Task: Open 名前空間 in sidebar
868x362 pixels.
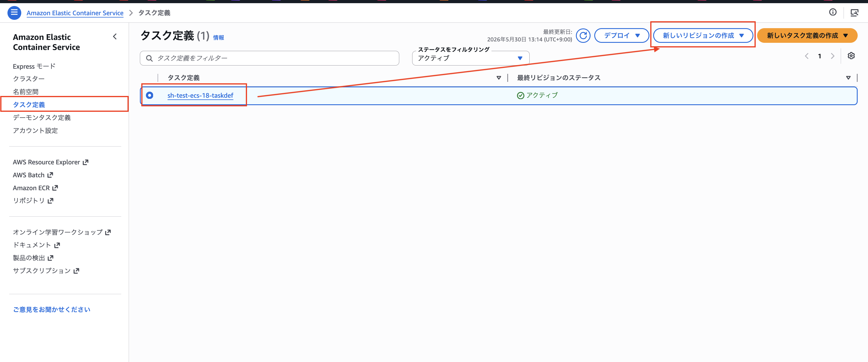Action: [26, 92]
